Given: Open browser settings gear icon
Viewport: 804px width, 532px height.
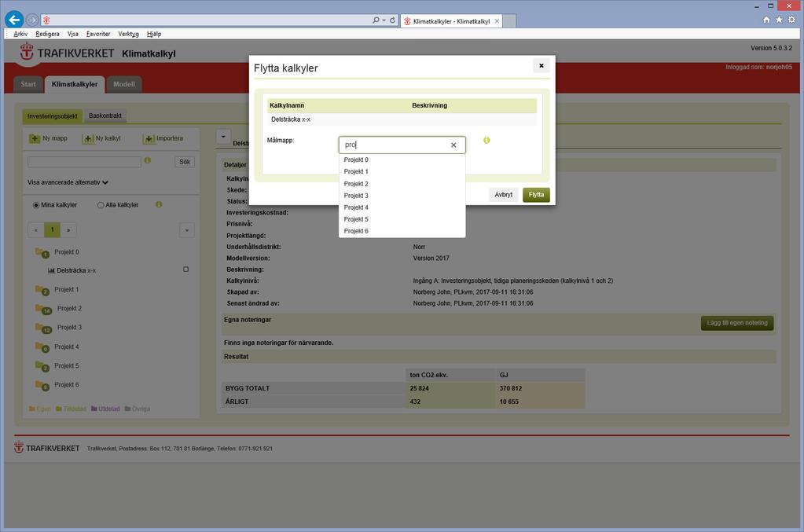Looking at the screenshot, I should (x=791, y=20).
